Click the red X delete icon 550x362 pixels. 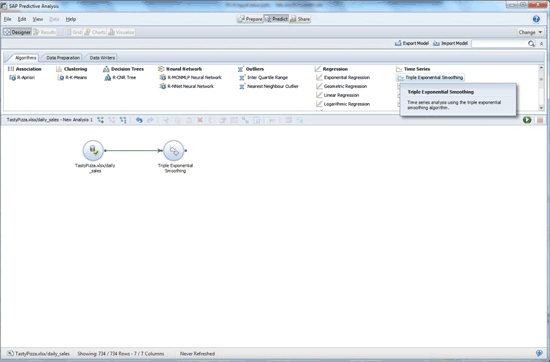pos(200,120)
